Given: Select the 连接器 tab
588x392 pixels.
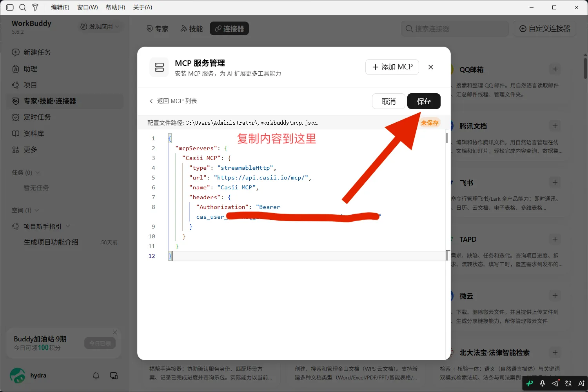Looking at the screenshot, I should pyautogui.click(x=229, y=29).
